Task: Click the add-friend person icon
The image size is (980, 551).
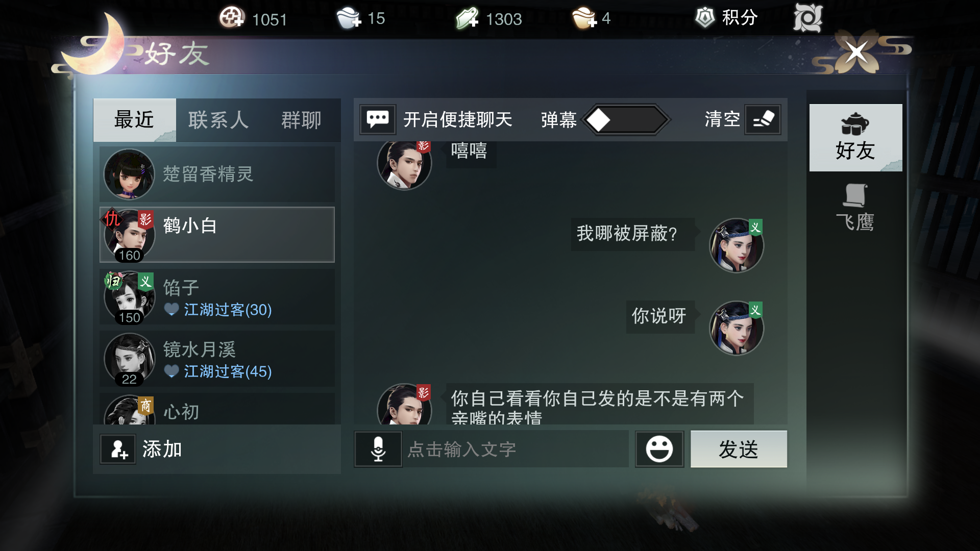Action: pyautogui.click(x=118, y=449)
